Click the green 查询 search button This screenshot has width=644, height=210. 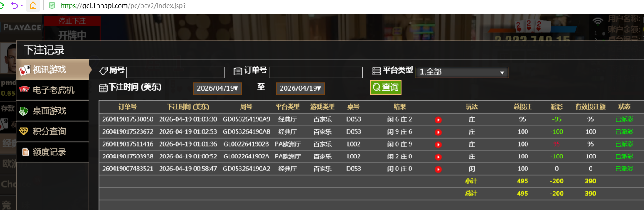click(386, 87)
